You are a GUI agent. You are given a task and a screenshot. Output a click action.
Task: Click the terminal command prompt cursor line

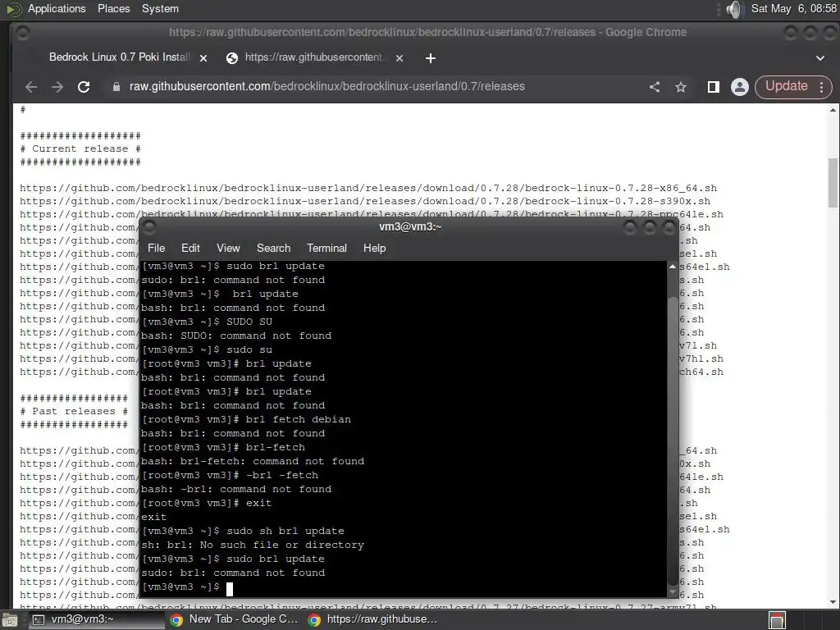[188, 587]
